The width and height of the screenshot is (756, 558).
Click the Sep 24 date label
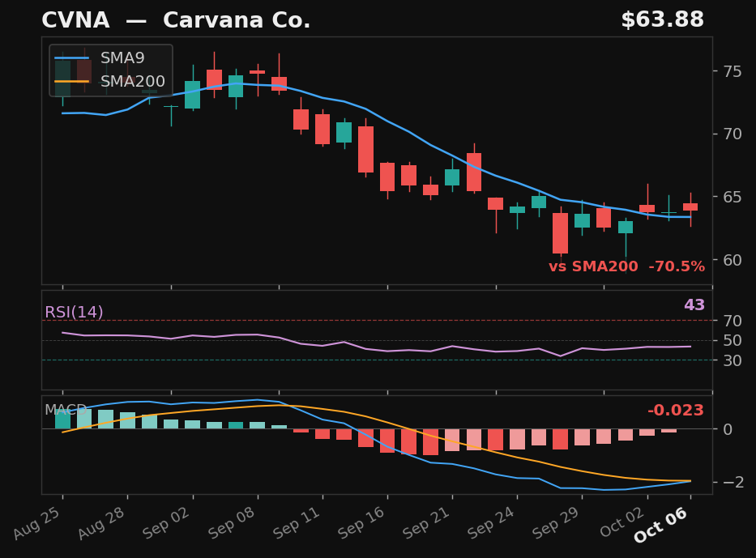[x=491, y=523]
